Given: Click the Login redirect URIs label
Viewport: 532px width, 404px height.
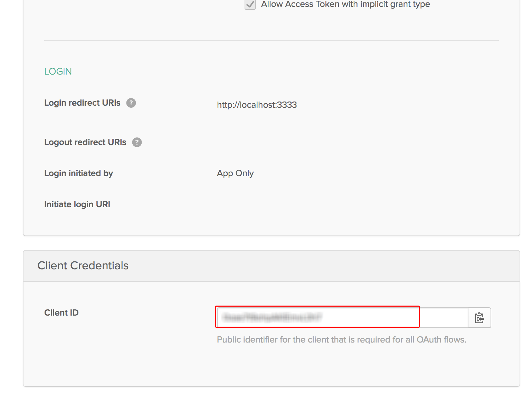Looking at the screenshot, I should click(x=82, y=103).
